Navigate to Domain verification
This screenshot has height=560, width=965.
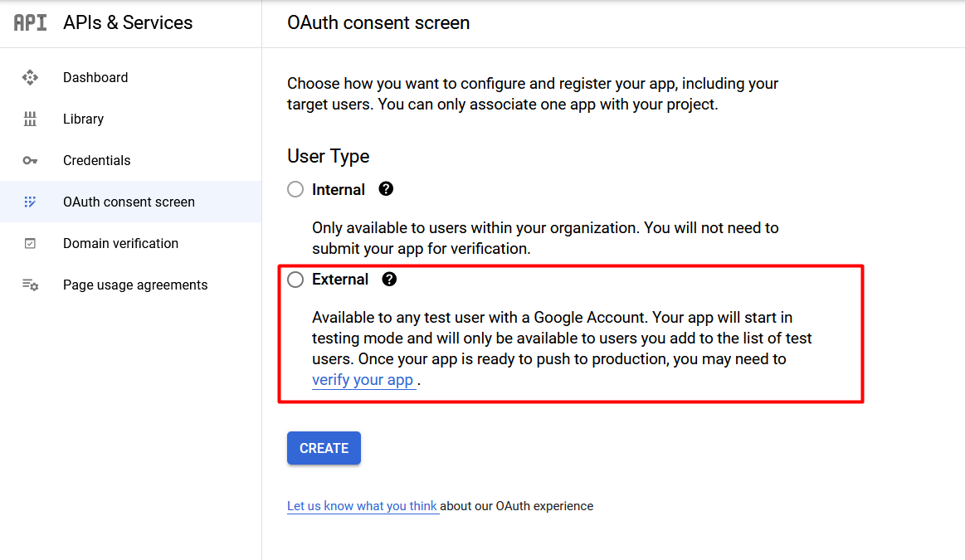coord(130,244)
